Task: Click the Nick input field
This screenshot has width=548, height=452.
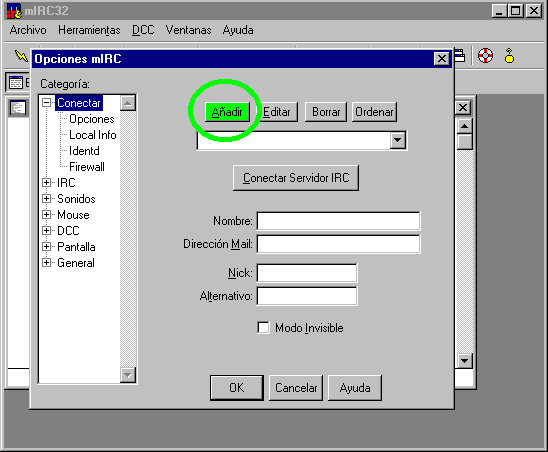Action: click(x=307, y=273)
